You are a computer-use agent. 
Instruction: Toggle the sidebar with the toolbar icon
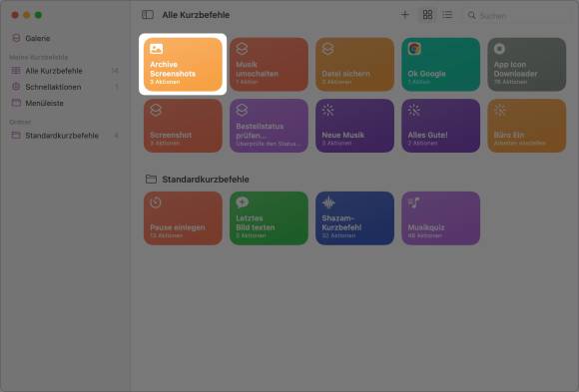click(148, 15)
